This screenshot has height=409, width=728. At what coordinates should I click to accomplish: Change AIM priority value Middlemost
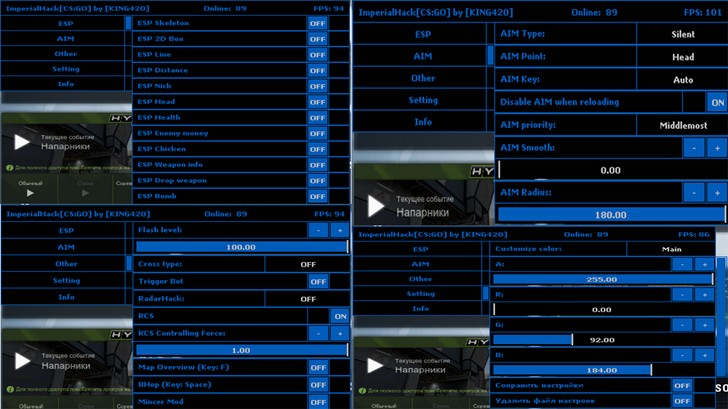[x=682, y=125]
